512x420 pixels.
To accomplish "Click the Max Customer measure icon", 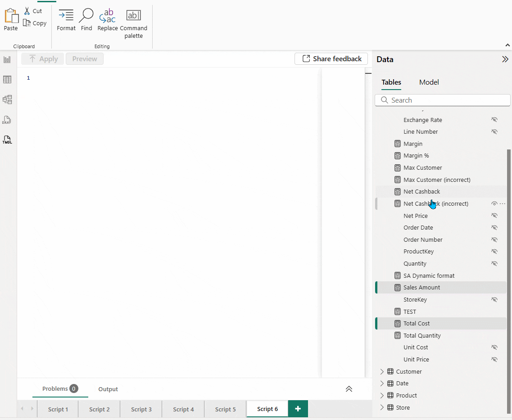I will pos(397,168).
